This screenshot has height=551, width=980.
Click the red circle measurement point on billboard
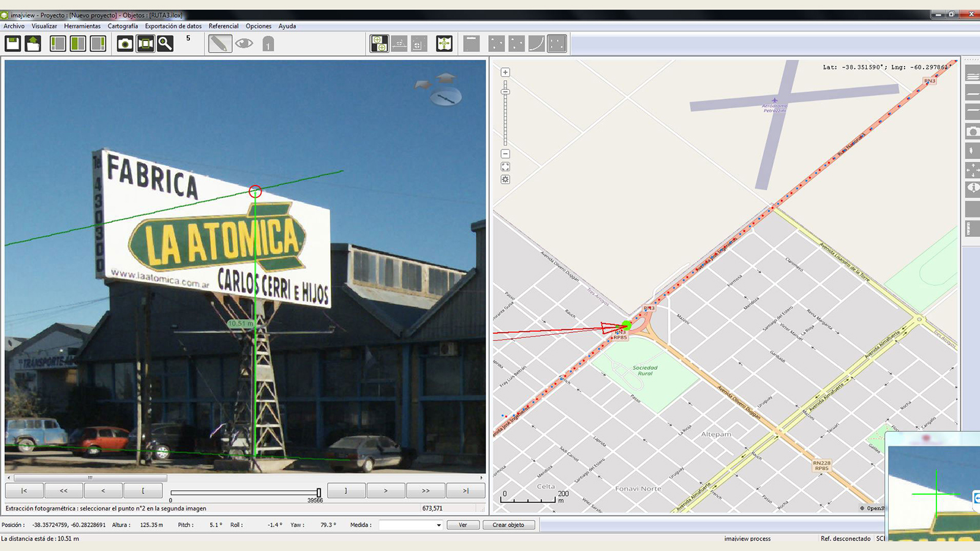pos(255,192)
